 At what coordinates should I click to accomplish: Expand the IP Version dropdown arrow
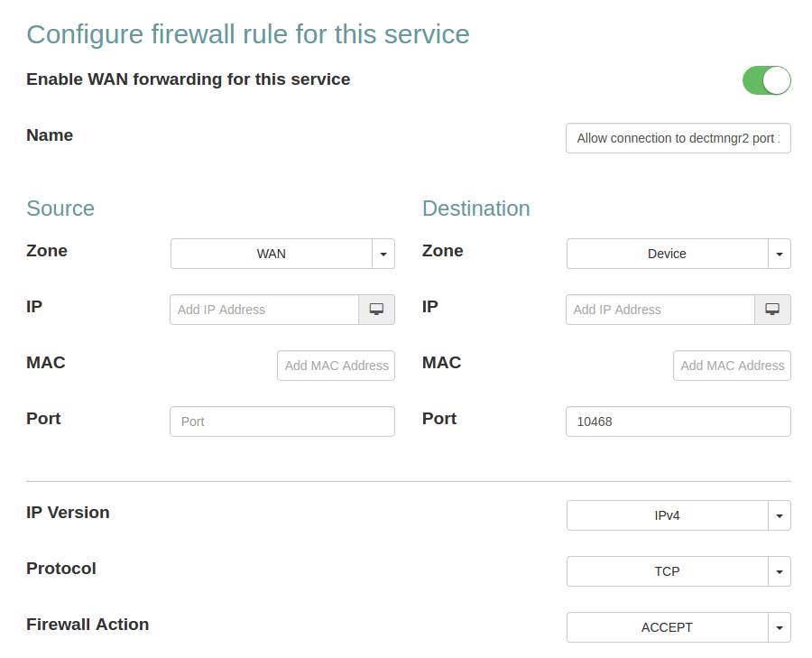[780, 516]
